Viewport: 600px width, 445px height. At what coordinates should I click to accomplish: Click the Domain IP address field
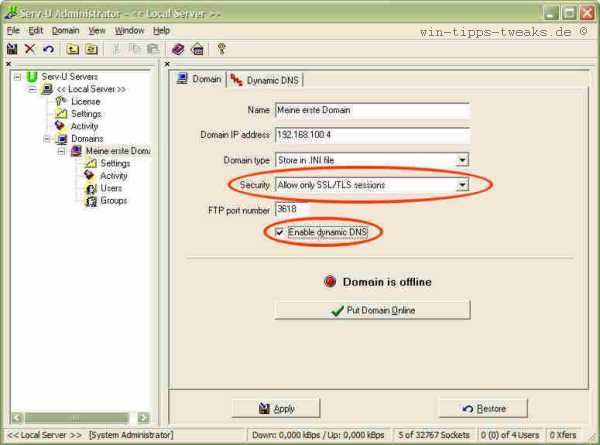click(372, 135)
